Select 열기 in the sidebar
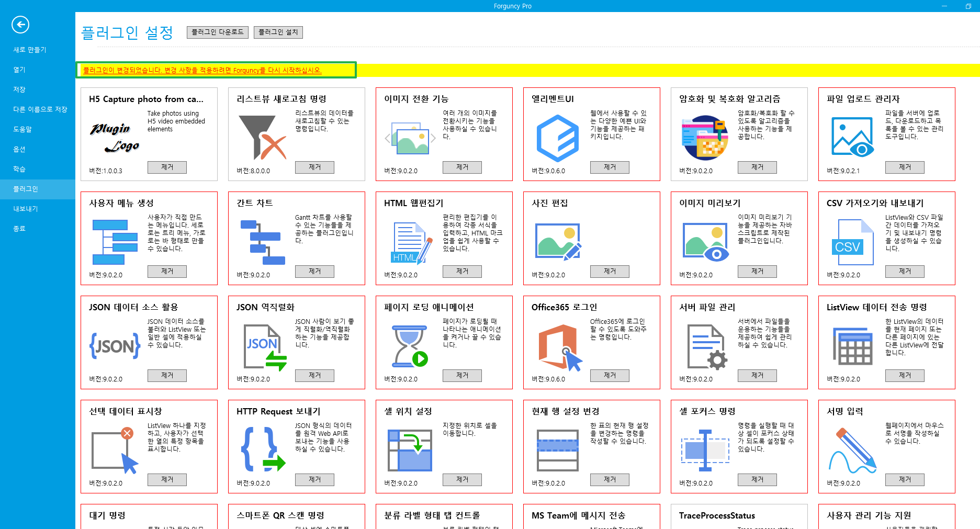 click(38, 70)
